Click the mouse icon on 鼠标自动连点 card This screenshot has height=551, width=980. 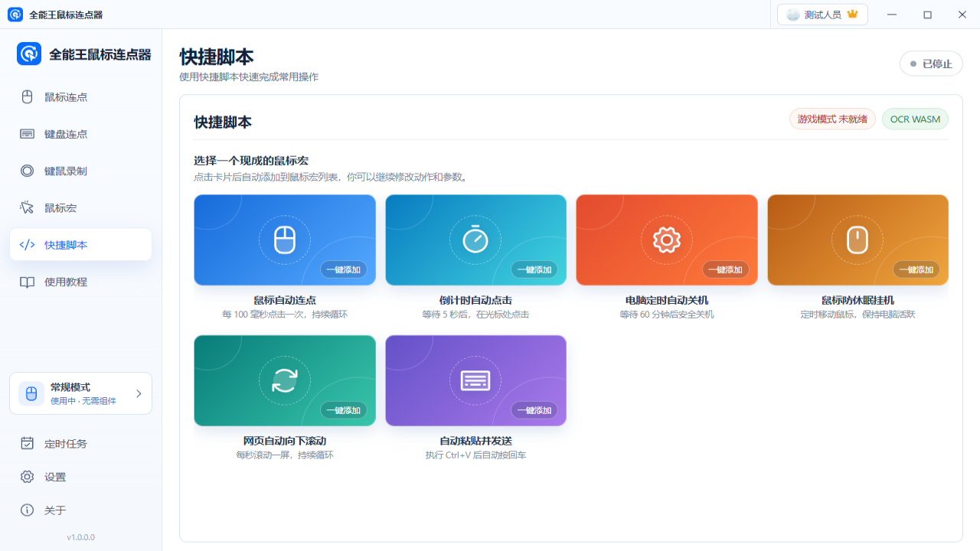pyautogui.click(x=285, y=240)
